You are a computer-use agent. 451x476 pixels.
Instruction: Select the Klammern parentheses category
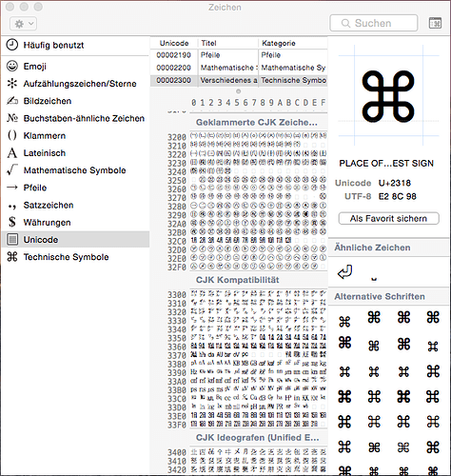(x=75, y=136)
